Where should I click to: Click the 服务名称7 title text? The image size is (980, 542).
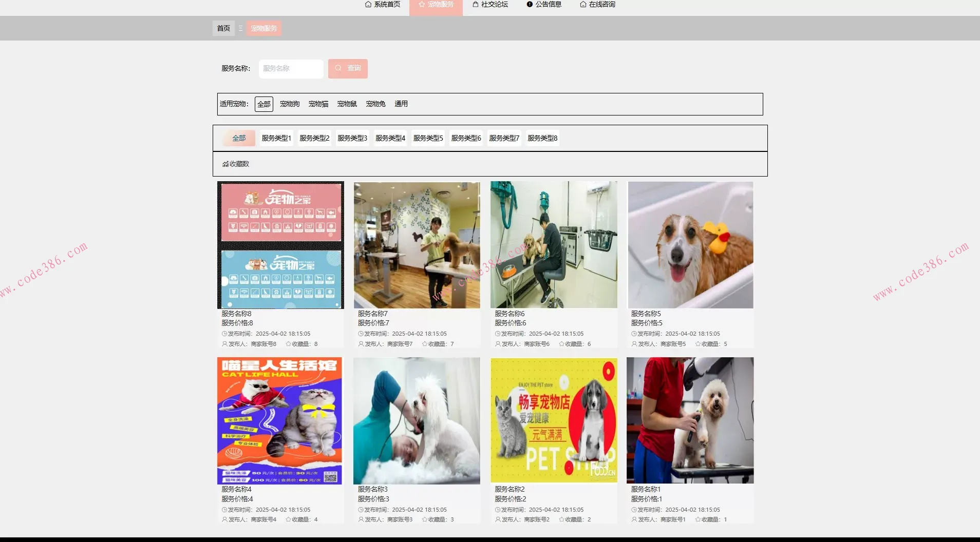pos(373,314)
